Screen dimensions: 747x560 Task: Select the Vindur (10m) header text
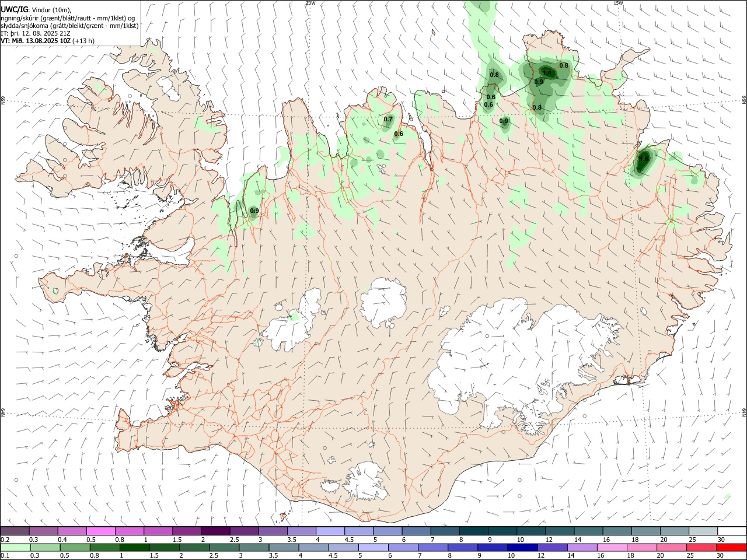point(51,10)
